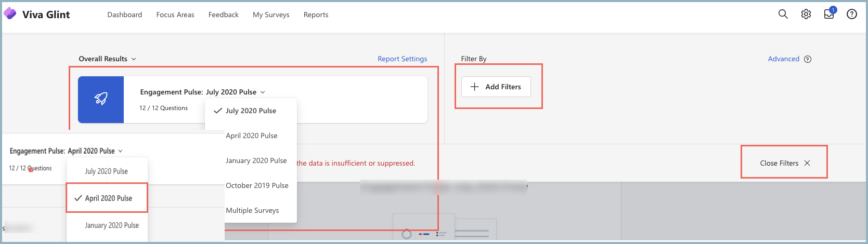Open the Dashboard tab
Image resolution: width=868 pixels, height=244 pixels.
[x=125, y=15]
